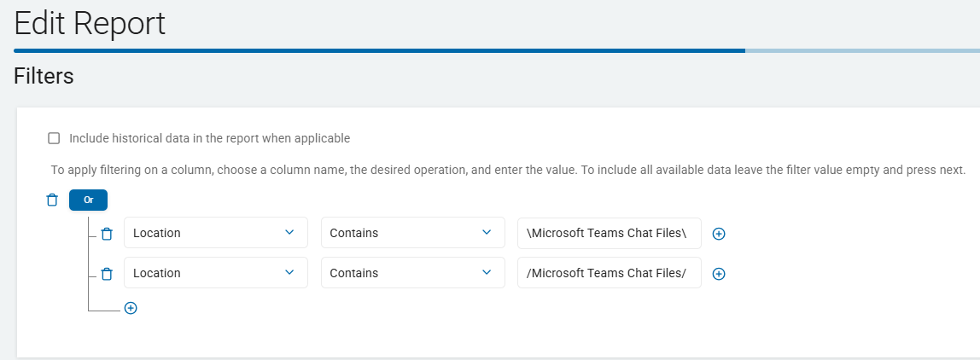Add condition next to backslash Teams Chat value
Viewport: 980px width, 360px height.
[719, 234]
